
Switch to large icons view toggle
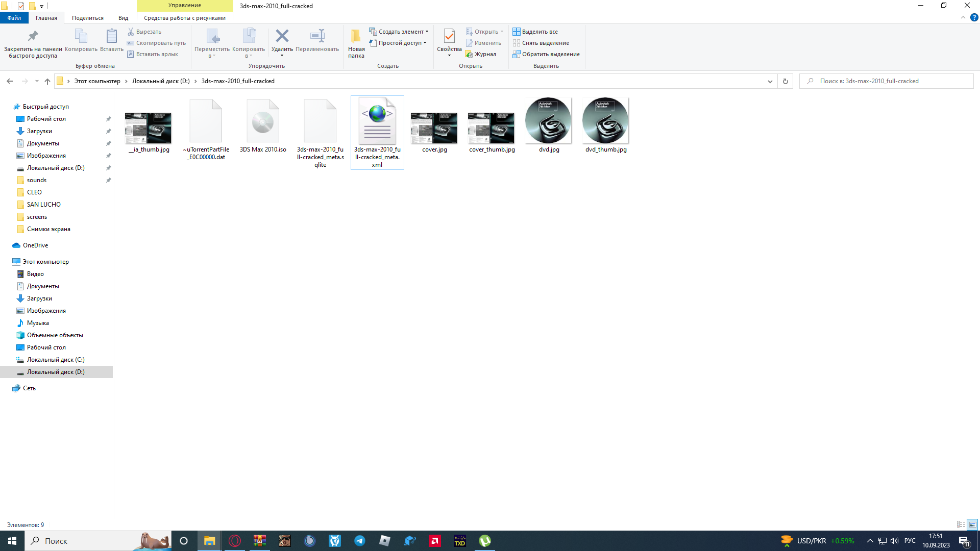point(972,524)
